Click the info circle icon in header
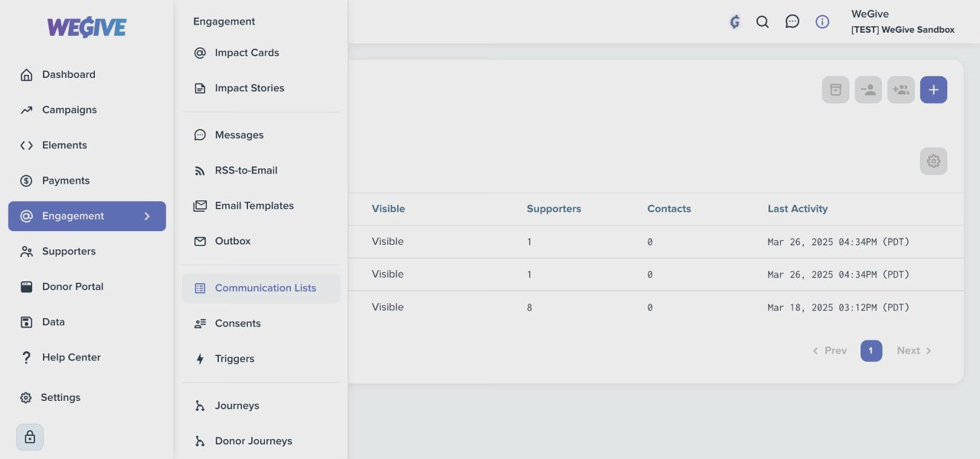 click(822, 22)
